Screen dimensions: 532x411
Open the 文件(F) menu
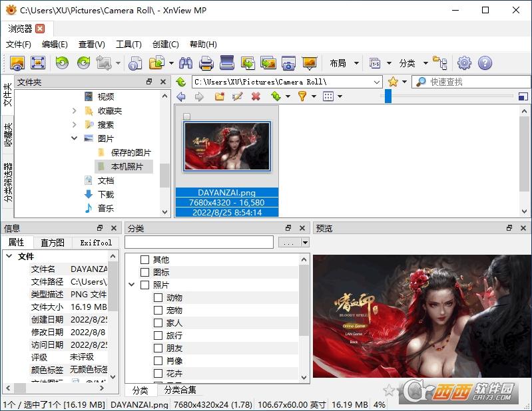pyautogui.click(x=19, y=45)
